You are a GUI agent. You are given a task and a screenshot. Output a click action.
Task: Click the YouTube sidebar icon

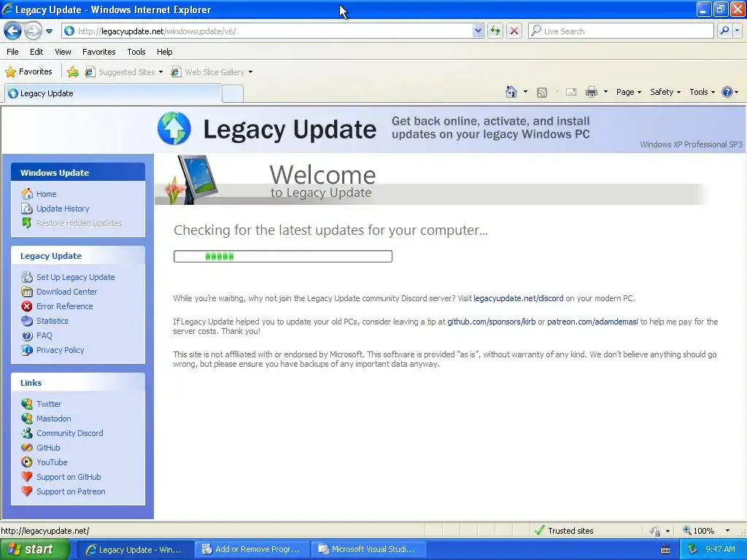tap(27, 462)
